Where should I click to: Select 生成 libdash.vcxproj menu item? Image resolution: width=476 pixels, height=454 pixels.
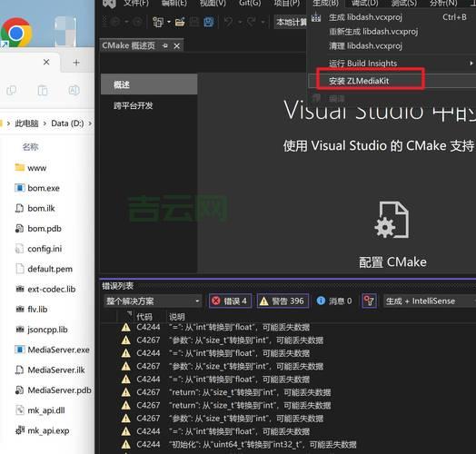pos(392,17)
